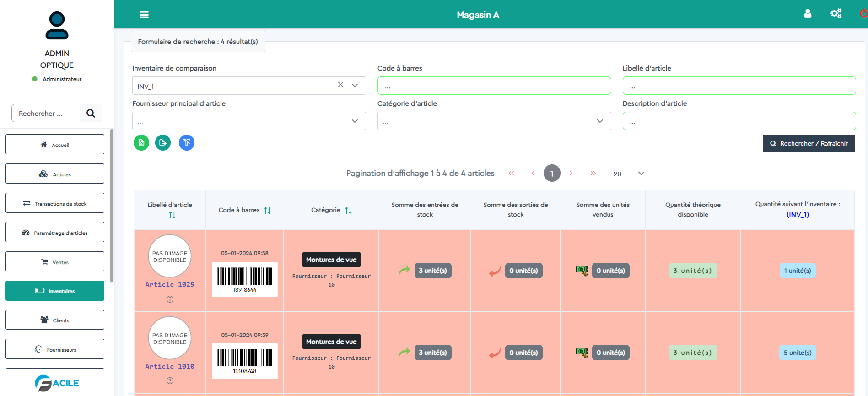The height and width of the screenshot is (396, 868).
Task: Go to Transactions de stock in the sidebar
Action: click(x=55, y=203)
